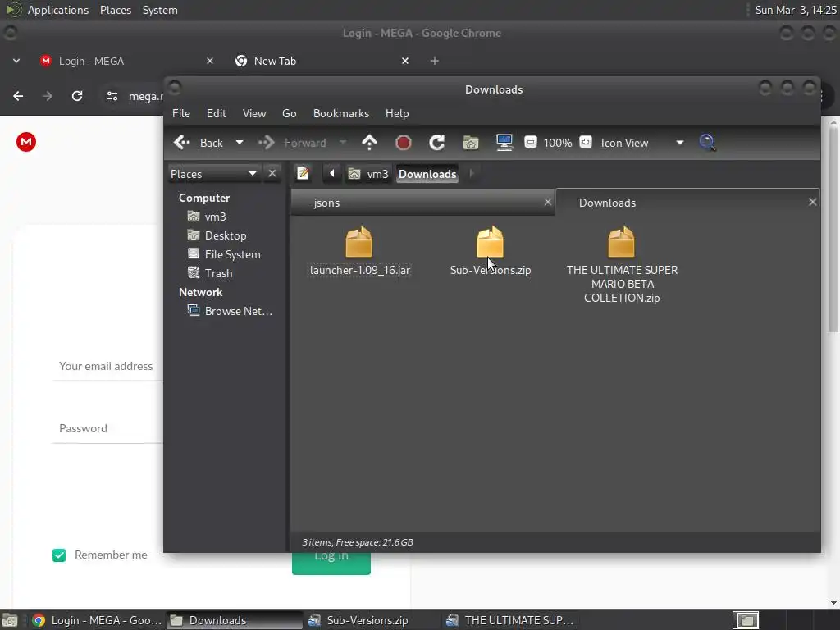Screen dimensions: 840x630
Task: Select the Sub-Versions.zip archive icon
Action: (491, 242)
